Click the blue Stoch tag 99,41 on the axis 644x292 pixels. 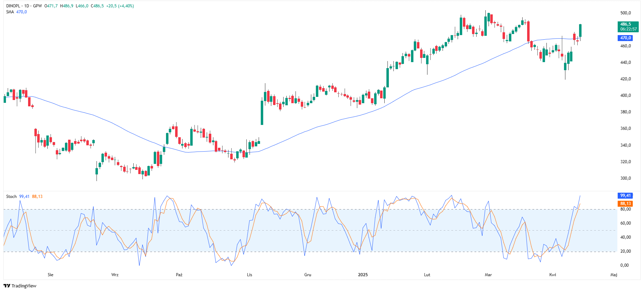point(625,195)
